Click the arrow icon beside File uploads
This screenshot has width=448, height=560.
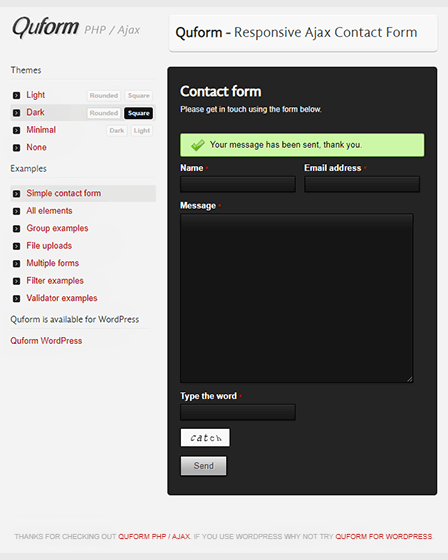16,246
